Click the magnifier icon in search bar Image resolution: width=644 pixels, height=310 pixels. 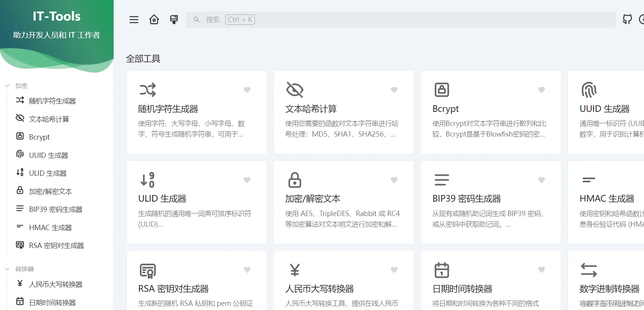[x=196, y=19]
